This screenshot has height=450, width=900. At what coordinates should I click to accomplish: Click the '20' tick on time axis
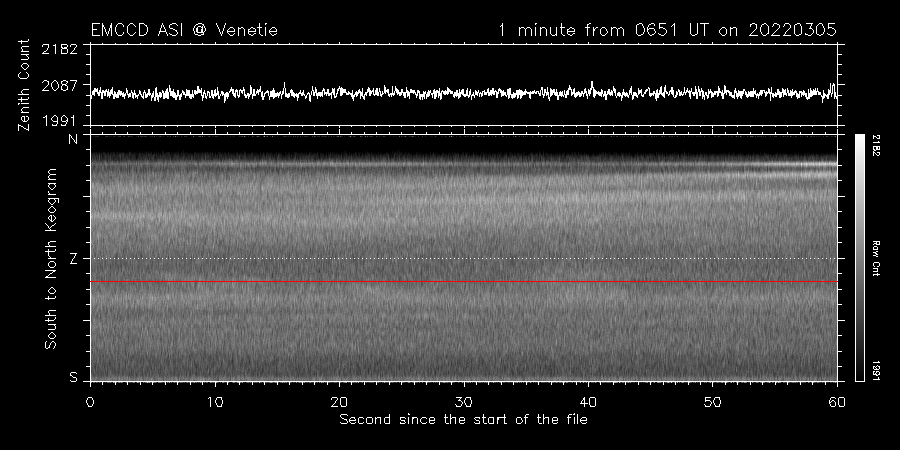(339, 402)
